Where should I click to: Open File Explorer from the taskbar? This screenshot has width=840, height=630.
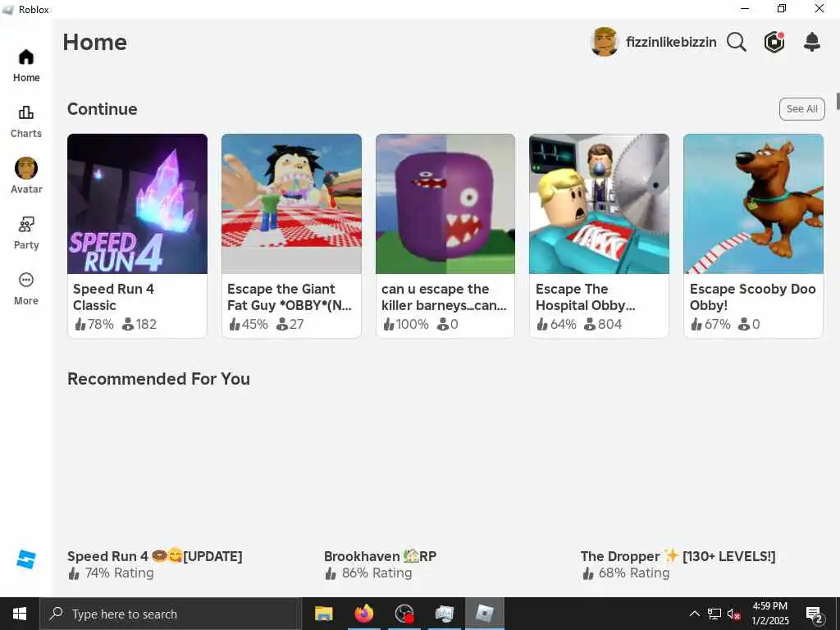click(x=323, y=614)
